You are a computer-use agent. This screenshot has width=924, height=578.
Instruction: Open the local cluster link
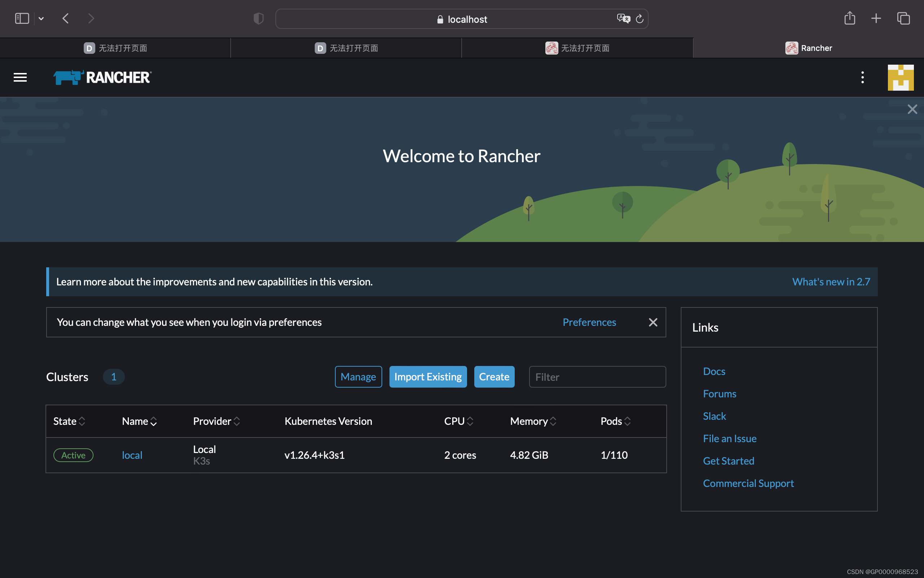click(x=132, y=455)
